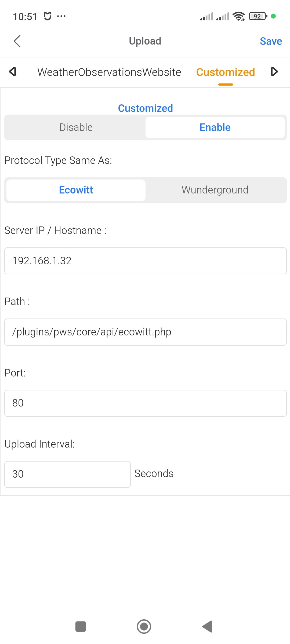Tap the battery indicator icon
This screenshot has width=290, height=644.
(x=258, y=16)
